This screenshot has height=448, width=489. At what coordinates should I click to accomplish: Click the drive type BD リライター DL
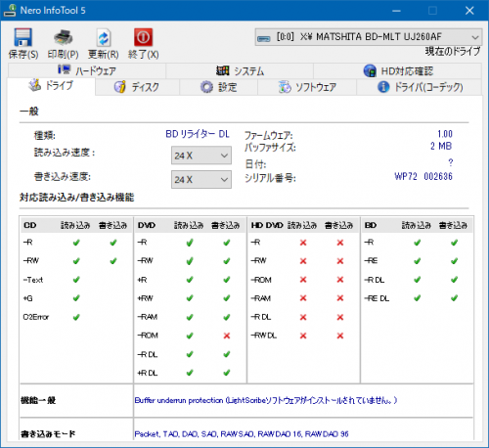click(198, 134)
